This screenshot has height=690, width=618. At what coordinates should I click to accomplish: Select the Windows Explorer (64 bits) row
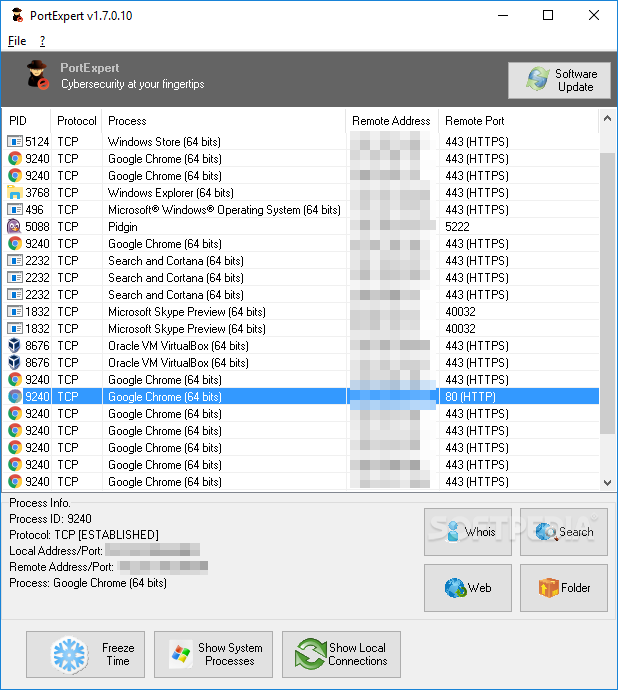(x=301, y=193)
